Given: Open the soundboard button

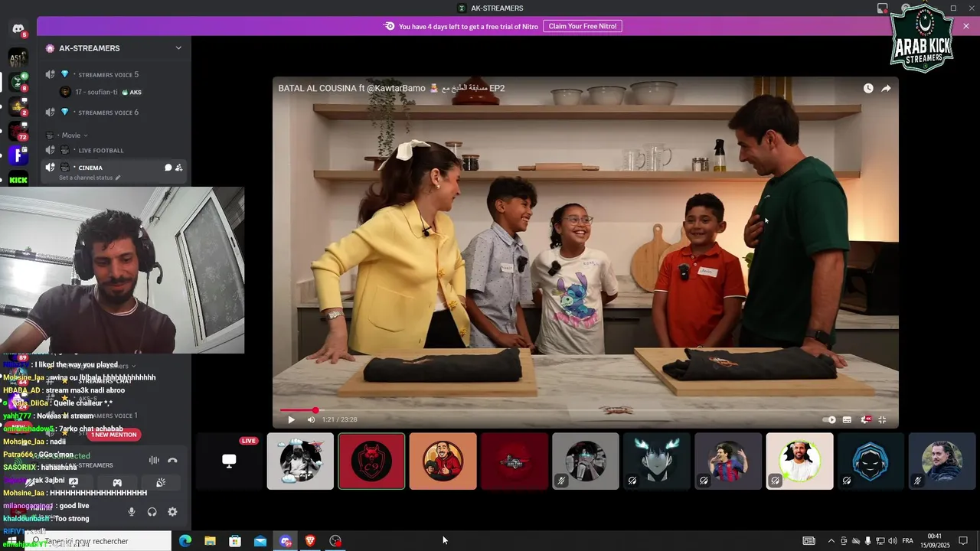Looking at the screenshot, I should (161, 482).
